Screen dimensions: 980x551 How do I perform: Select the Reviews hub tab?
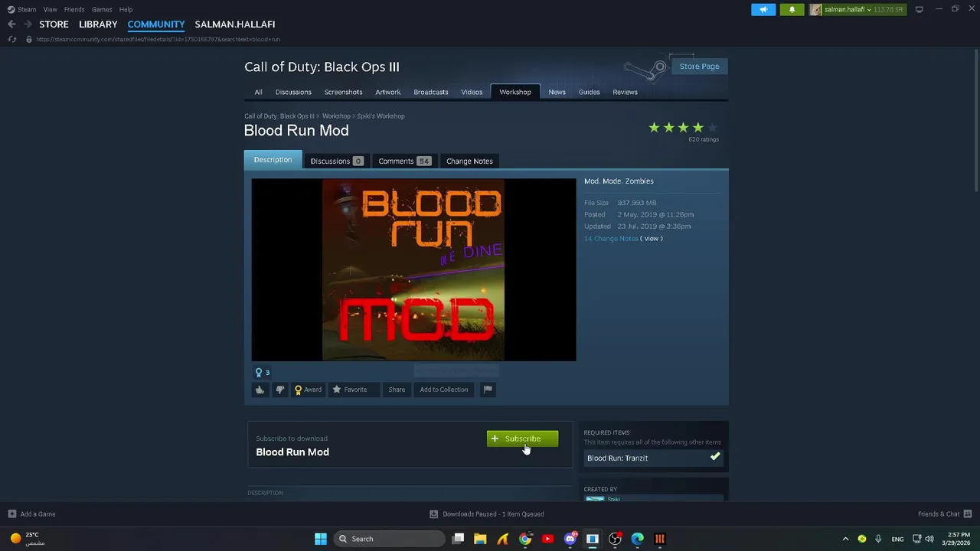[625, 92]
